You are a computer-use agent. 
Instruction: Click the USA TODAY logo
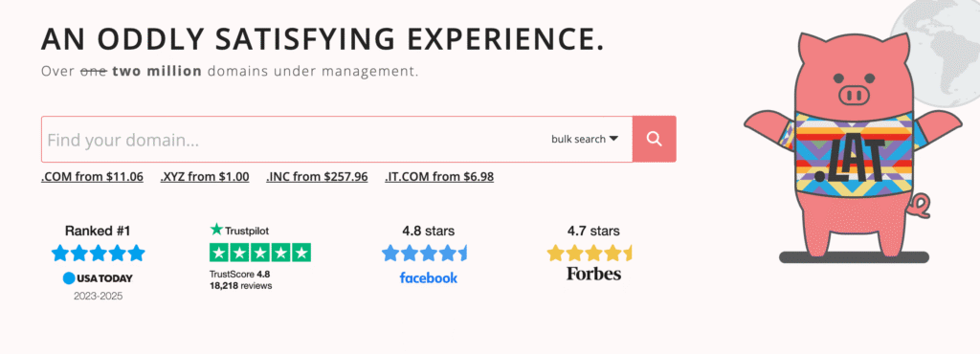[x=98, y=278]
